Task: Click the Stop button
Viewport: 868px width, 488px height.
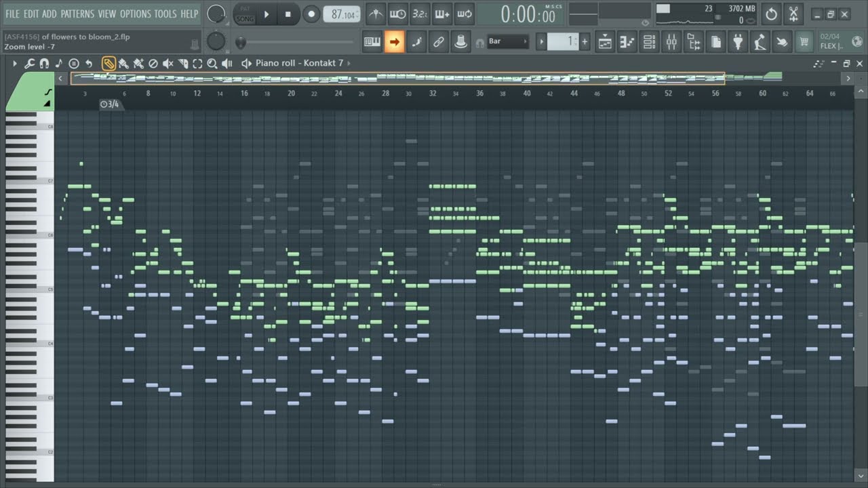Action: click(288, 14)
